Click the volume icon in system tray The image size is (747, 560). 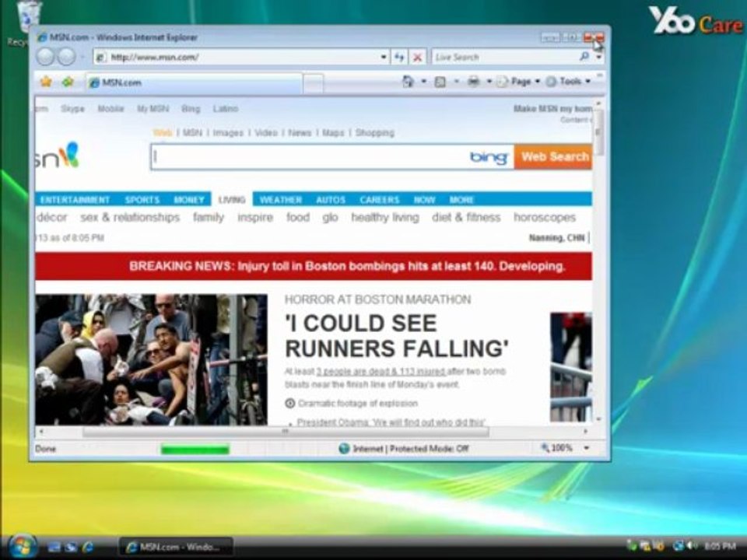pyautogui.click(x=691, y=546)
